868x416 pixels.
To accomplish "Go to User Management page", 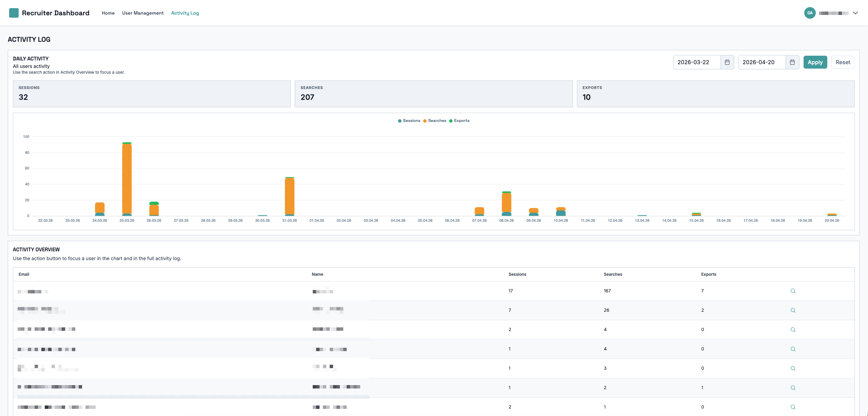I will tap(142, 13).
